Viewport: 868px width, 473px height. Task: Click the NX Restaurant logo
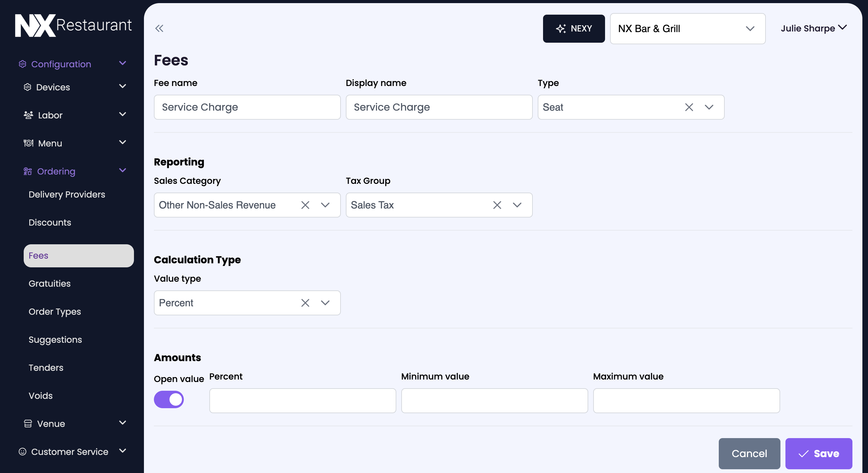click(73, 25)
